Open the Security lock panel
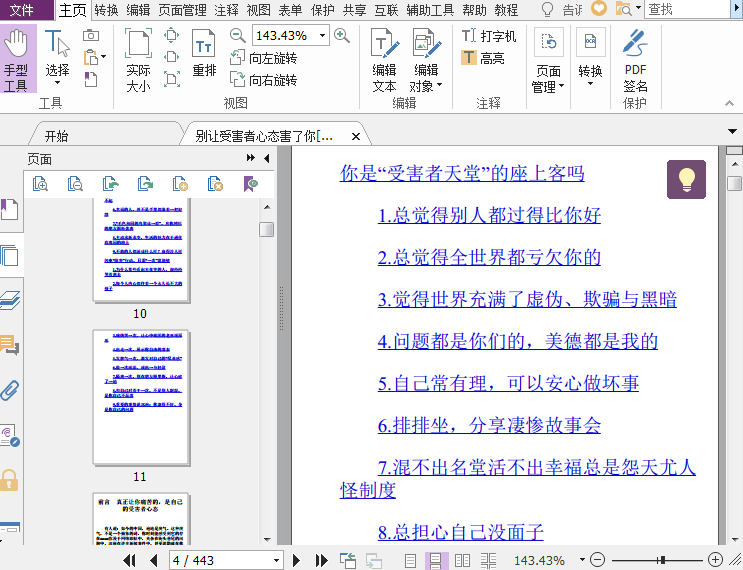The image size is (743, 570). pos(9,480)
